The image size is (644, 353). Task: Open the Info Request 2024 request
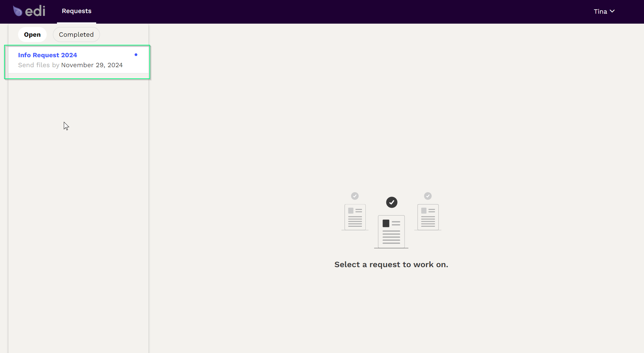tap(48, 55)
